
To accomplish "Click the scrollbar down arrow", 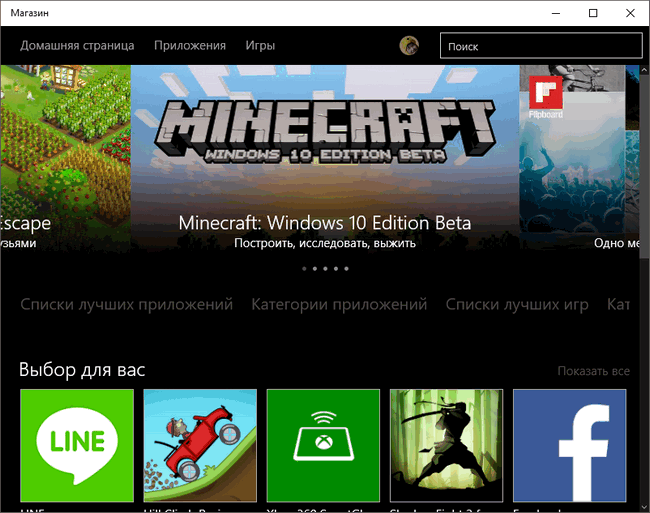I will pos(644,507).
